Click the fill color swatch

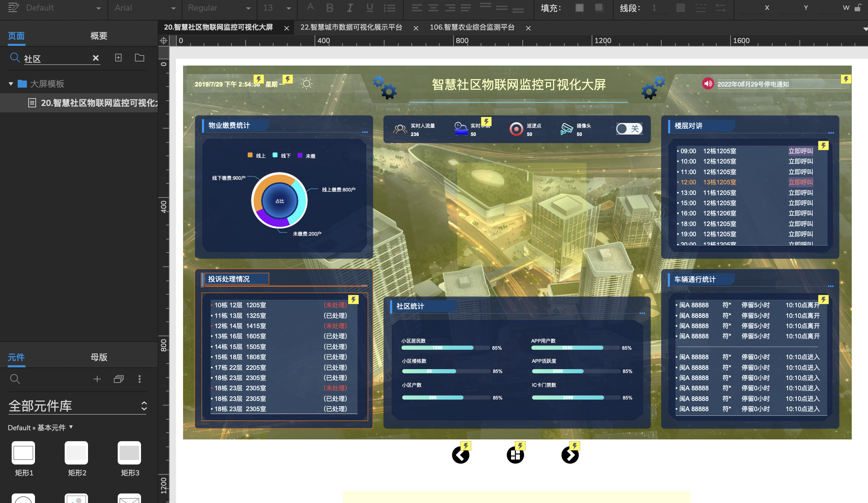[x=579, y=8]
